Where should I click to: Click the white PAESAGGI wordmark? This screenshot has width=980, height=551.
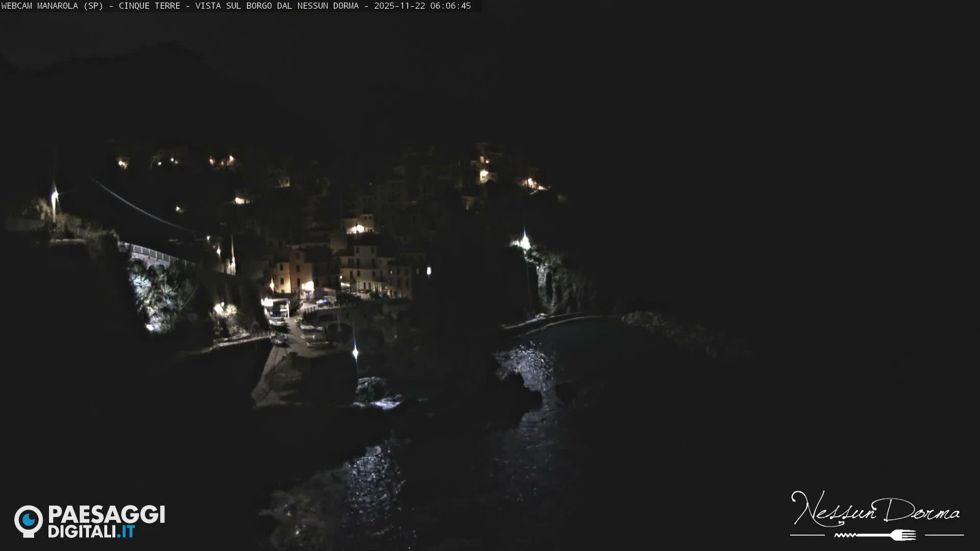click(106, 514)
